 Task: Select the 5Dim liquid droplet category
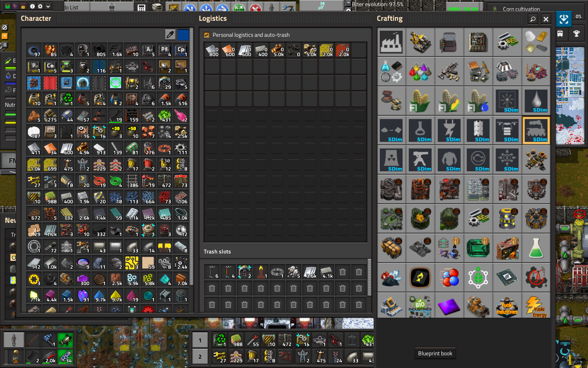point(537,101)
